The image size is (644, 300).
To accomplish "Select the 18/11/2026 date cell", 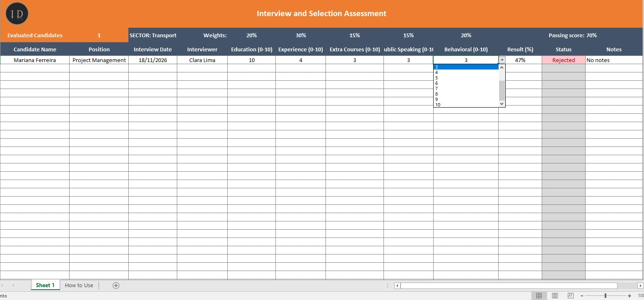I will point(153,60).
